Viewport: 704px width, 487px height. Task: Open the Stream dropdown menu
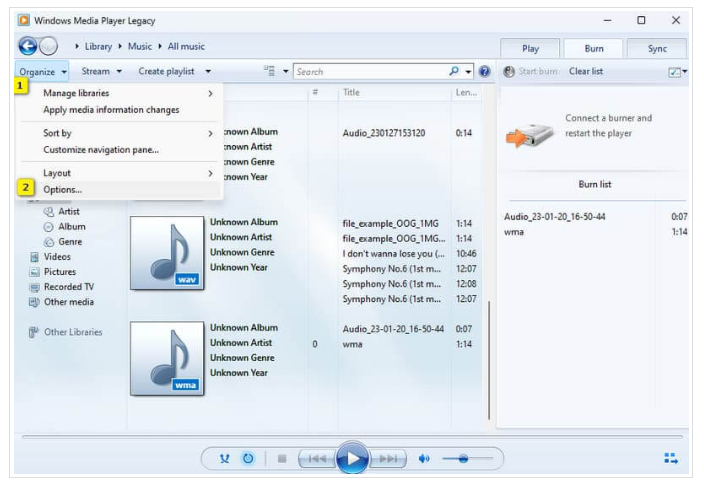(x=101, y=71)
